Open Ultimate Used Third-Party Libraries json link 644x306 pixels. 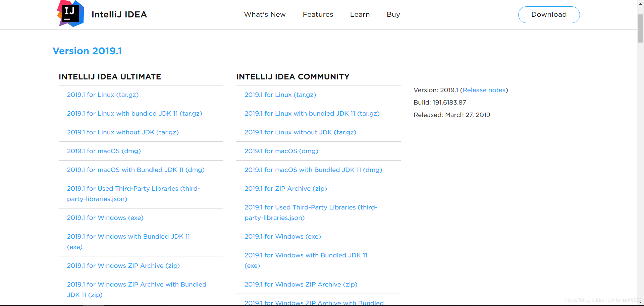(133, 194)
